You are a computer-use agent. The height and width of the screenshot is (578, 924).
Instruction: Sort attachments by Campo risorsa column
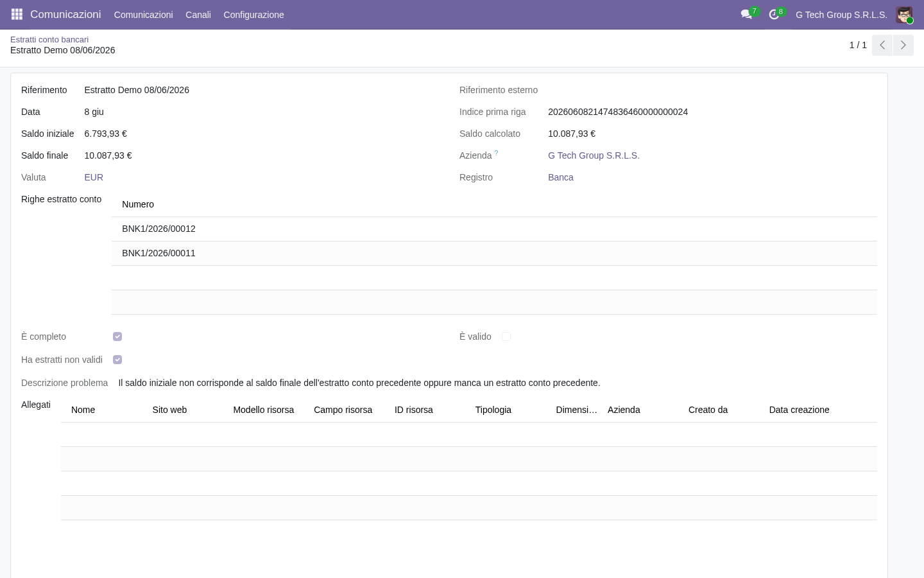click(x=343, y=410)
